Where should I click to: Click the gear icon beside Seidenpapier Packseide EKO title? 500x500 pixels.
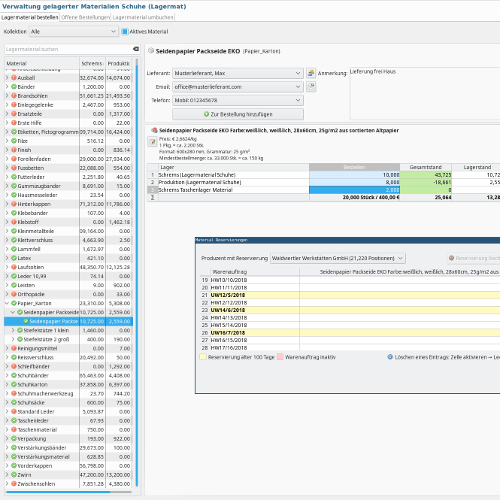(151, 51)
